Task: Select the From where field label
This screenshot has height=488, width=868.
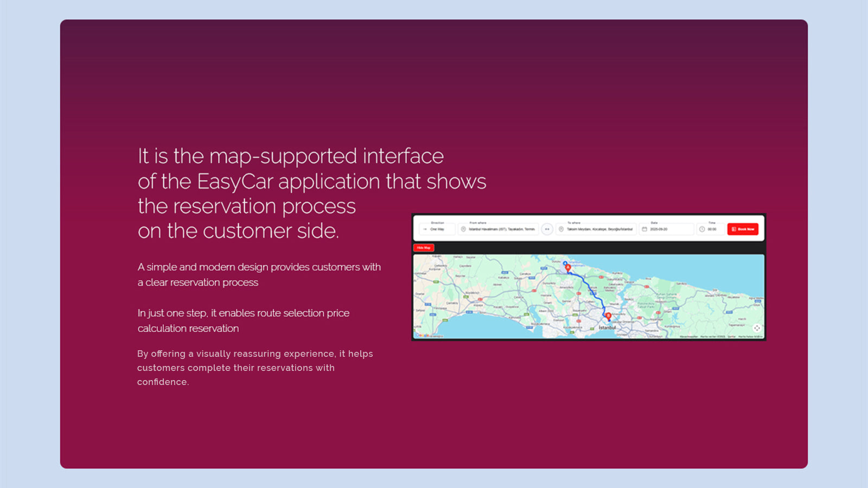Action: coord(478,223)
